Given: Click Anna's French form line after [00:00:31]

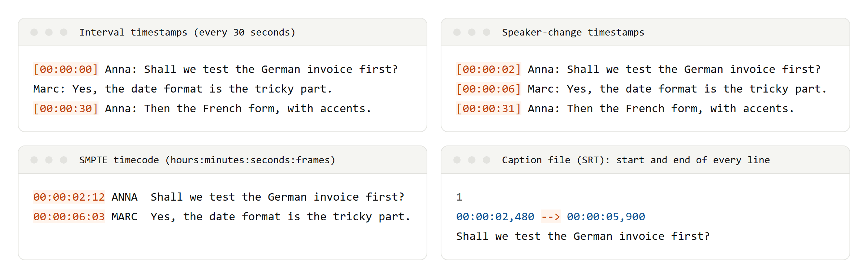Looking at the screenshot, I should (661, 109).
